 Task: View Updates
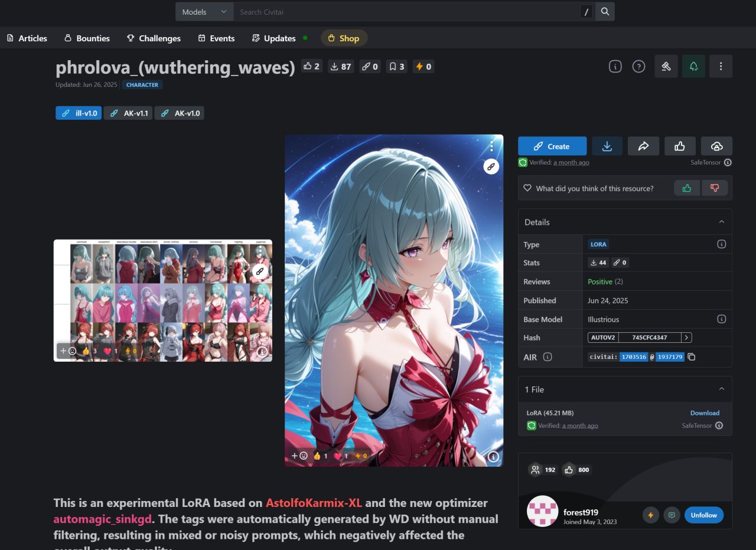tap(279, 38)
